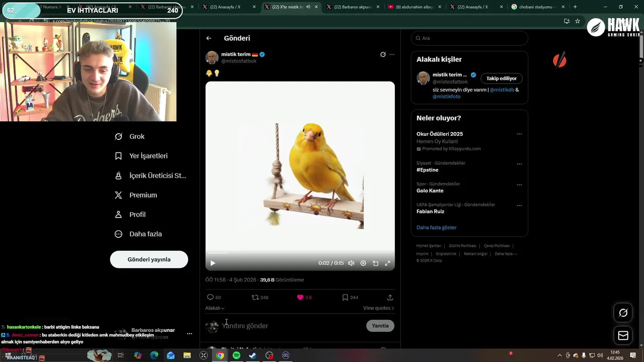Screen dimensions: 644x362
Task: Switch to the chobani stadyumu Google tab
Action: (536, 7)
